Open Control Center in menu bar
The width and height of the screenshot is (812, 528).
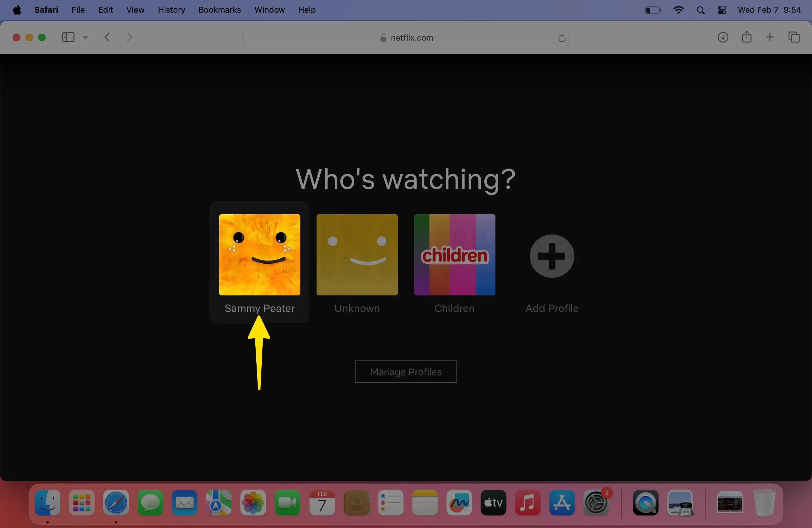(x=722, y=10)
